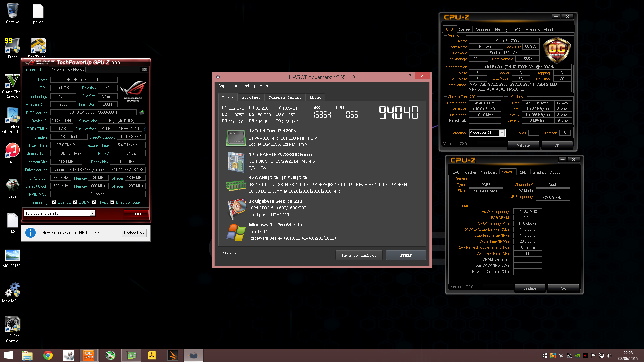Click the GPU-Z screenshot camera icon

145,69
